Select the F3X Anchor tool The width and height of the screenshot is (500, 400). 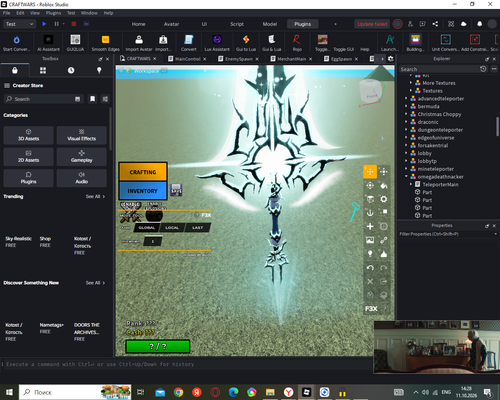click(370, 213)
